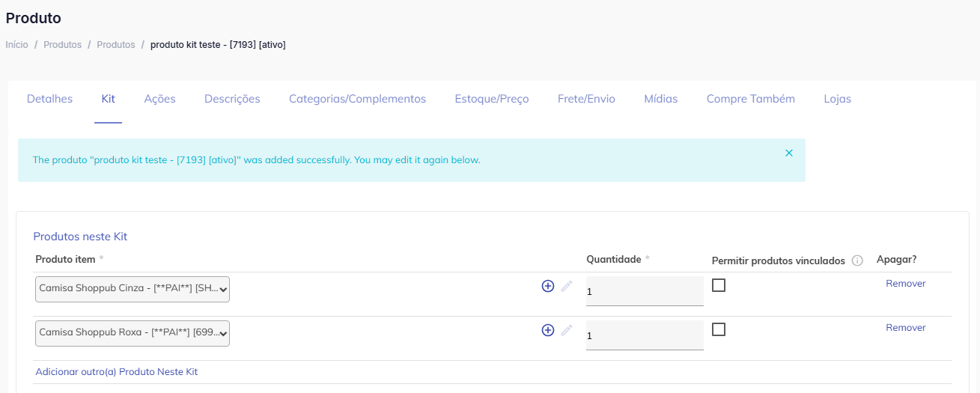The width and height of the screenshot is (980, 393).
Task: Open the Categorias/Complementos tab
Action: point(357,99)
